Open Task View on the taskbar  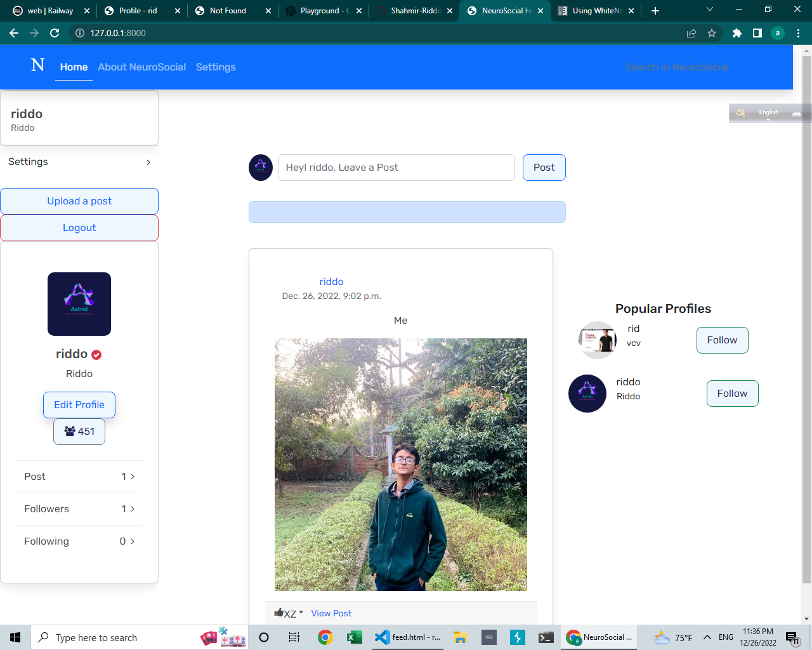coord(294,637)
